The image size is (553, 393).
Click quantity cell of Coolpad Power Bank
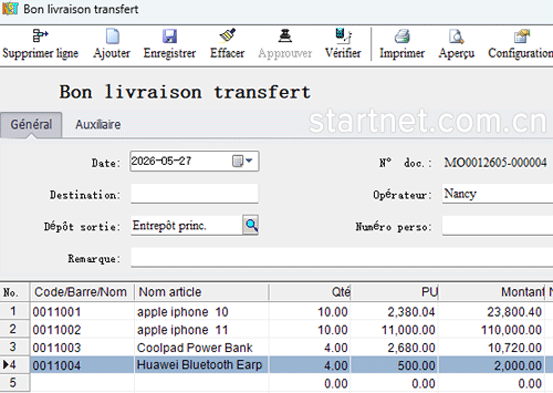click(310, 348)
